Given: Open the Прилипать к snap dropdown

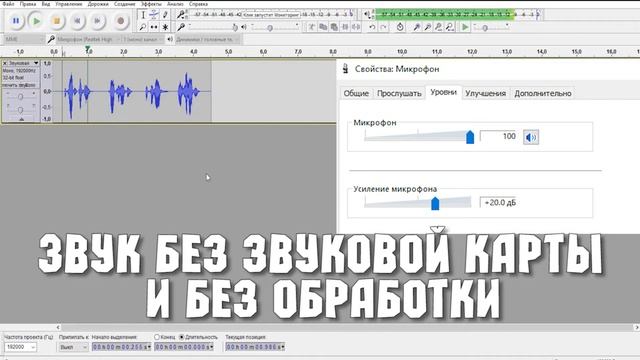Looking at the screenshot, I should click(x=73, y=347).
